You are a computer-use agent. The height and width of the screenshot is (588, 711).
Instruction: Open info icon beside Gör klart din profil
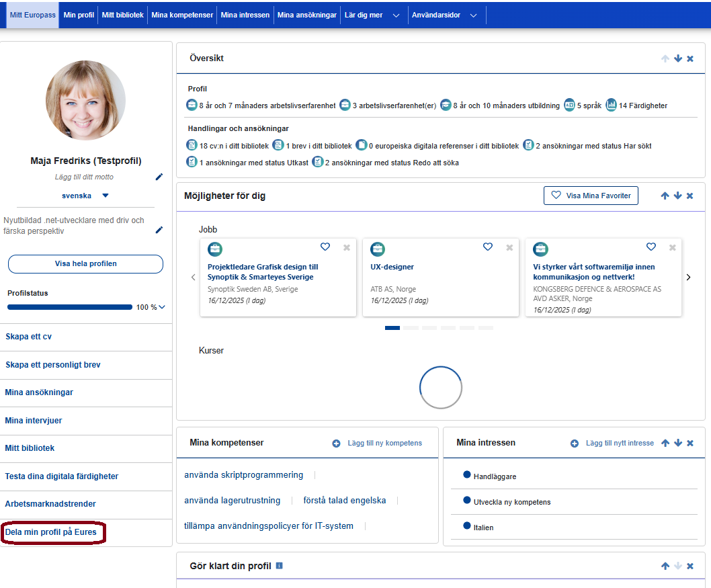coord(280,566)
